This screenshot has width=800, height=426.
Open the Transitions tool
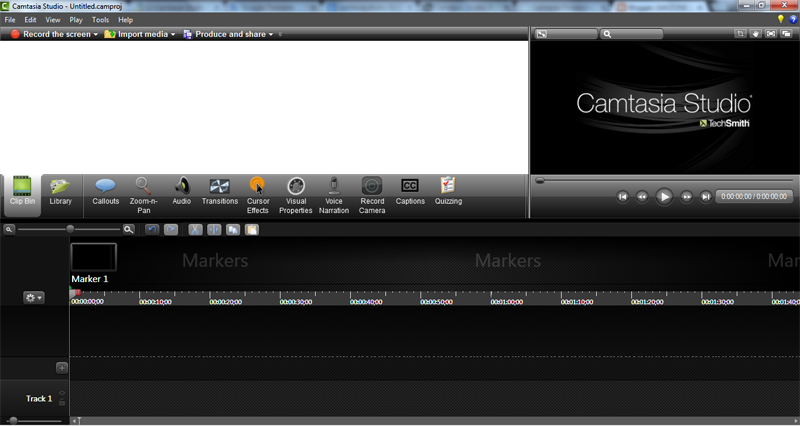click(219, 191)
